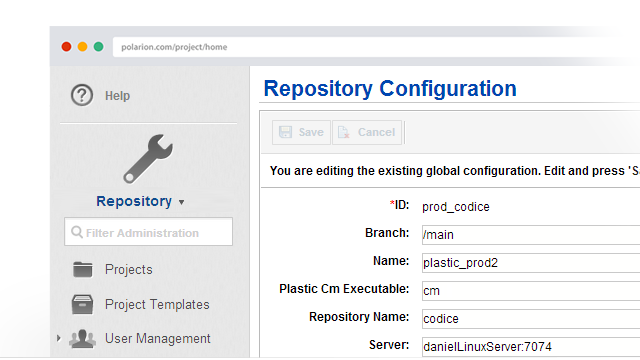Edit the Repository Name field codice
Screen dimensions: 640x360
pos(531,319)
